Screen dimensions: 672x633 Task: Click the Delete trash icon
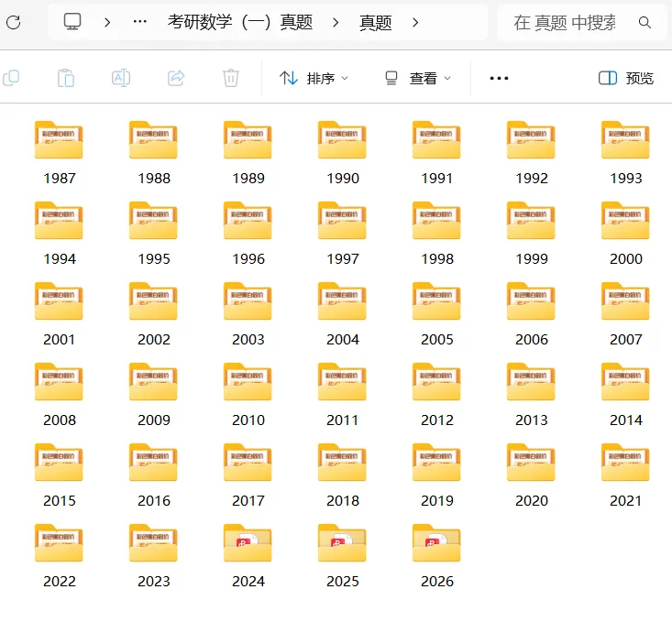click(x=231, y=78)
